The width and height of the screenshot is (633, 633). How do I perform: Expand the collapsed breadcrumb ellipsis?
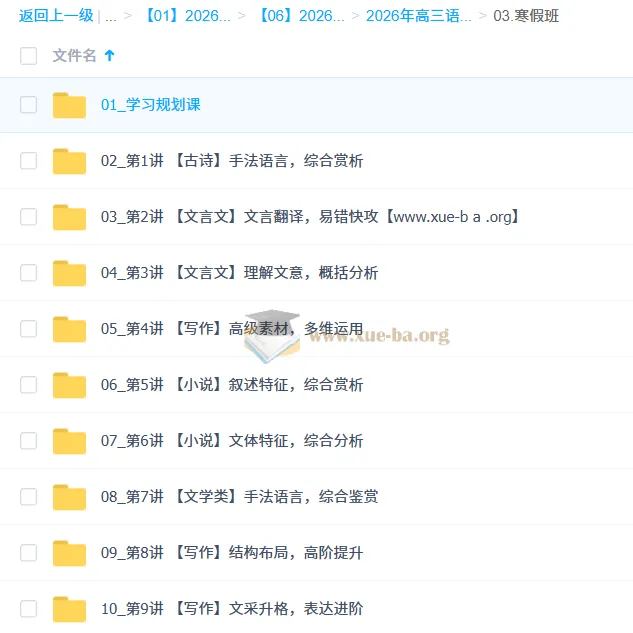click(111, 16)
